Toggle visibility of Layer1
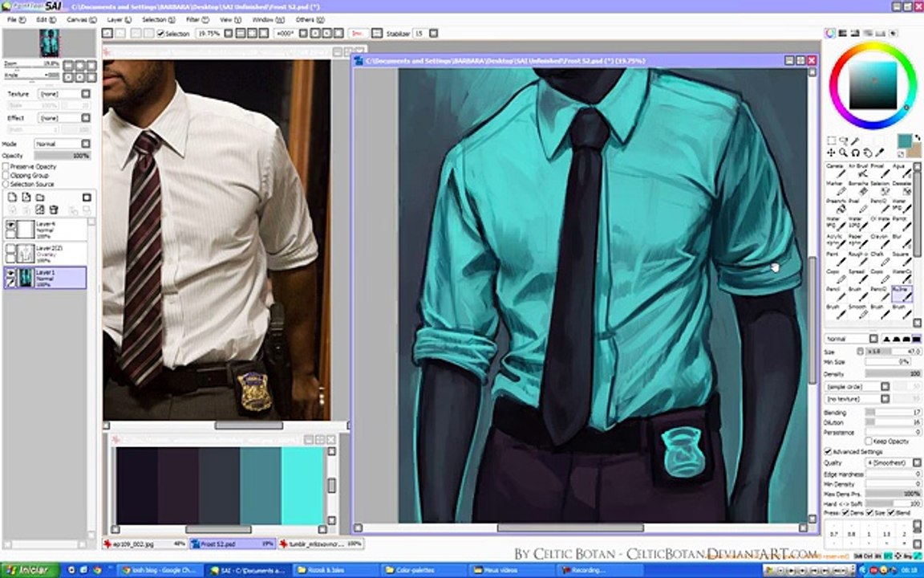Image resolution: width=924 pixels, height=578 pixels. (x=10, y=272)
